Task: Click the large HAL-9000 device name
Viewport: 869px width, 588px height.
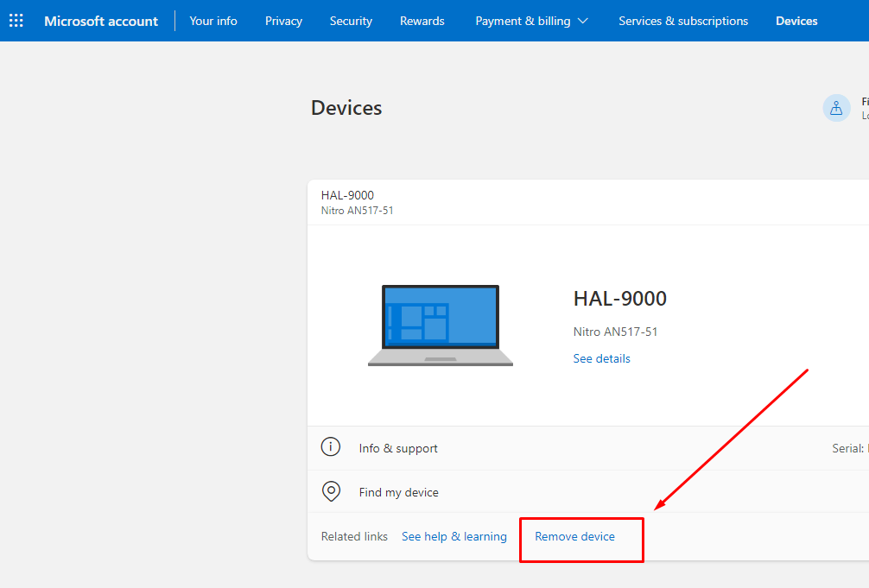Action: (x=619, y=299)
